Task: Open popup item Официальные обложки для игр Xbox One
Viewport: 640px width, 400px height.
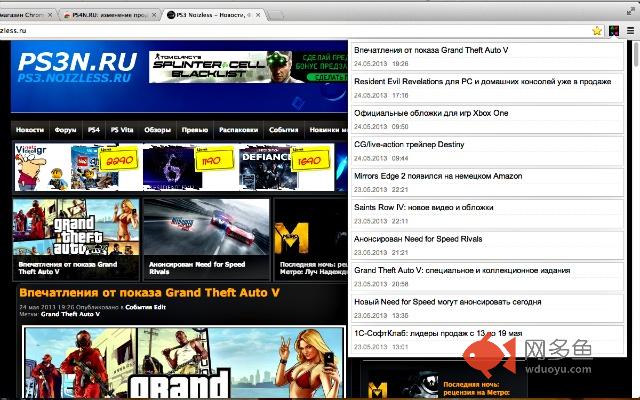Action: (487, 119)
